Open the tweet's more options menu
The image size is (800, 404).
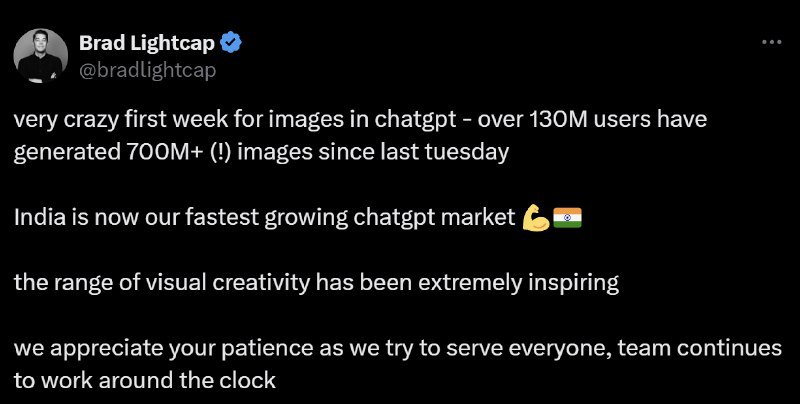(771, 43)
